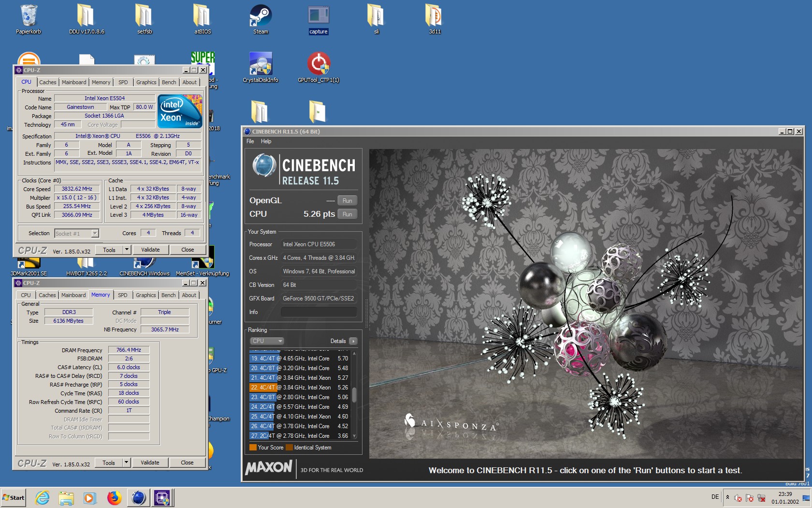Open the File menu in Cinebench
Viewport: 812px width, 508px height.
[250, 141]
